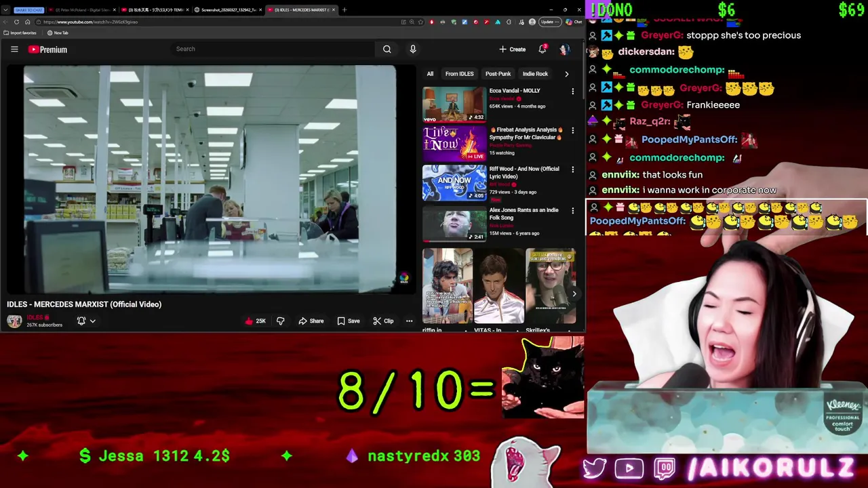
Task: Click IDLES watermark in video corner
Action: (x=403, y=278)
